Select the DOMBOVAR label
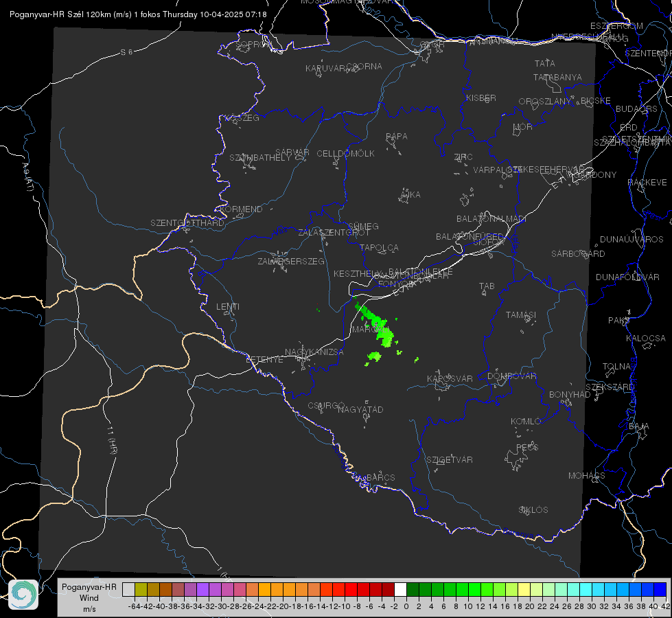The image size is (672, 618). (511, 376)
